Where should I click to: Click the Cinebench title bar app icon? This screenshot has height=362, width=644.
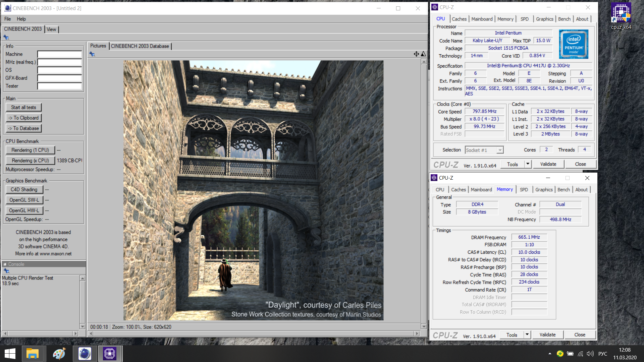tap(7, 8)
